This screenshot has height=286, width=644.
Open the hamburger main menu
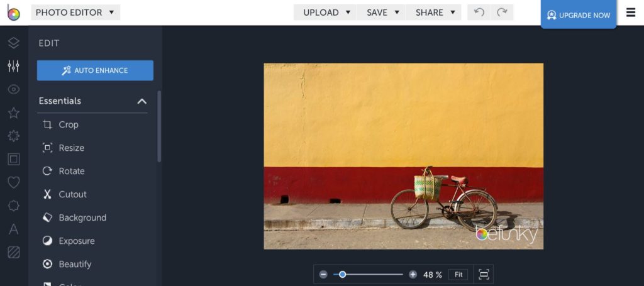pos(631,13)
